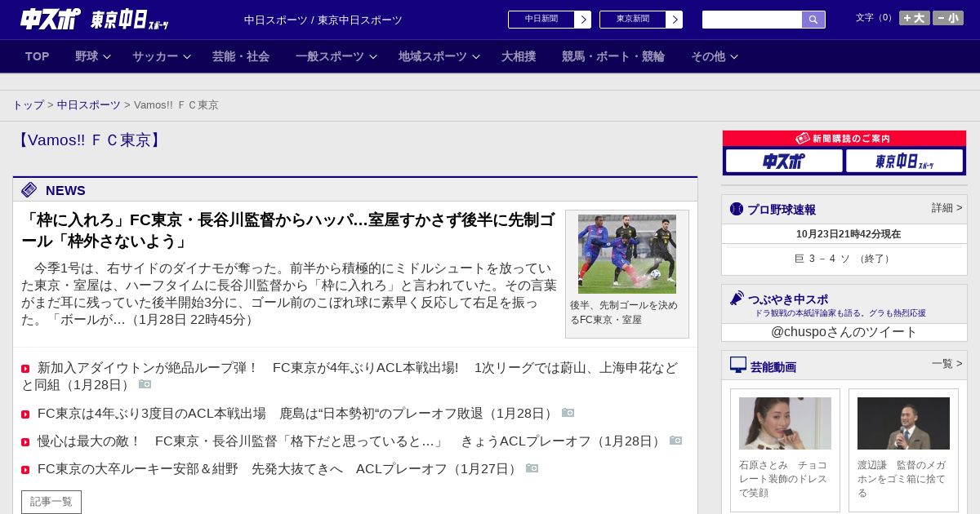The image size is (980, 514).
Task: Open 地域スポーツ menu
Action: [433, 56]
